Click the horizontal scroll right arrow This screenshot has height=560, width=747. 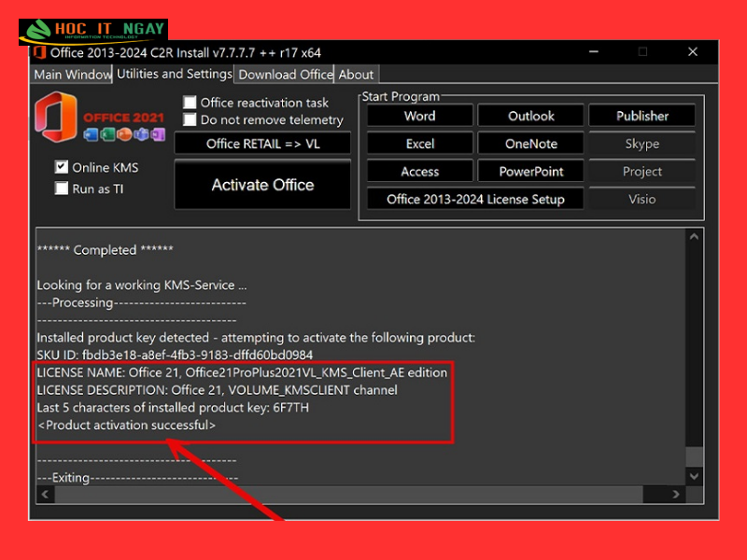(x=676, y=495)
